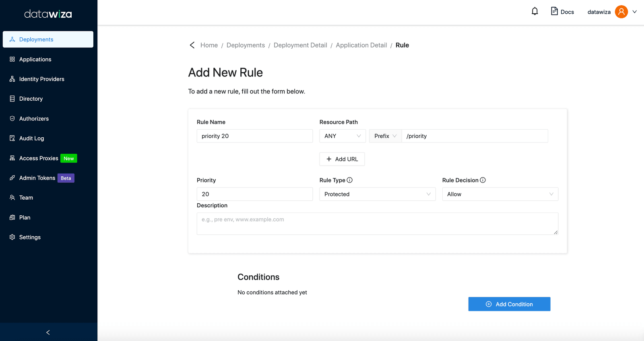Open the ANY method dropdown

(x=343, y=136)
